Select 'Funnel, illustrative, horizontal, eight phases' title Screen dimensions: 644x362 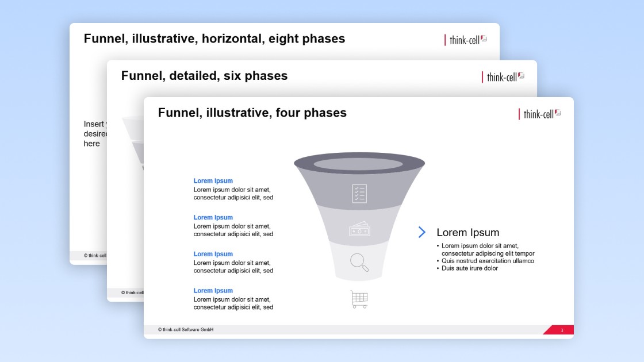click(x=214, y=39)
